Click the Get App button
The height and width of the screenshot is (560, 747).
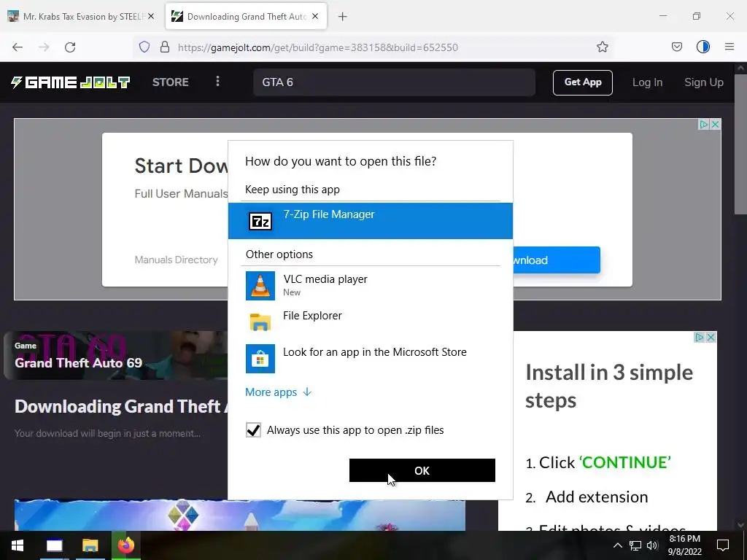583,82
